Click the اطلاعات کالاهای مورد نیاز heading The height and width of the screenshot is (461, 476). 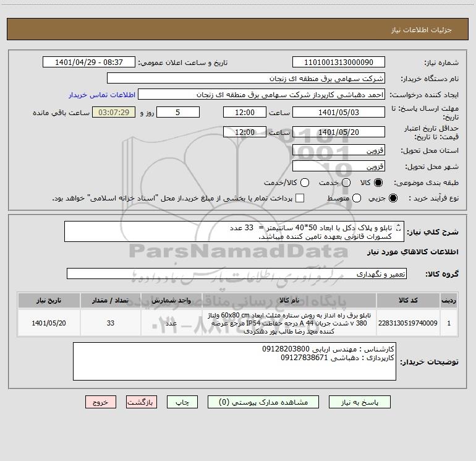coord(412,252)
